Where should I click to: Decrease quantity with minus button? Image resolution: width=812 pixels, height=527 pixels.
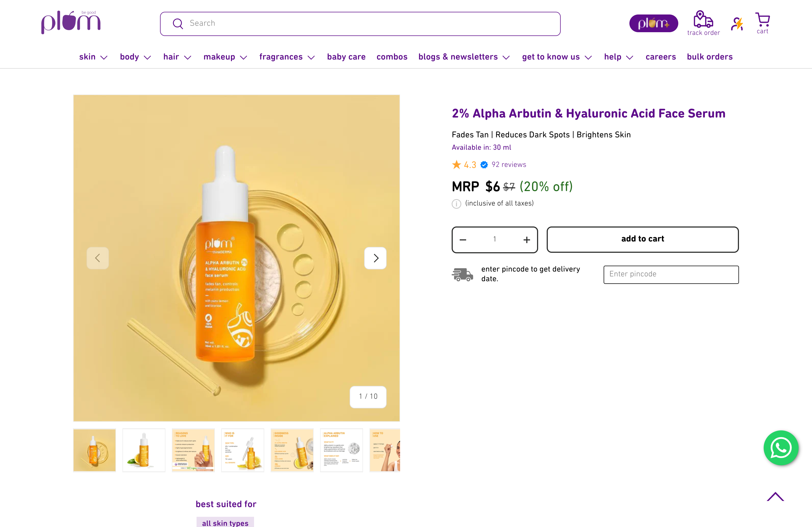click(x=463, y=240)
